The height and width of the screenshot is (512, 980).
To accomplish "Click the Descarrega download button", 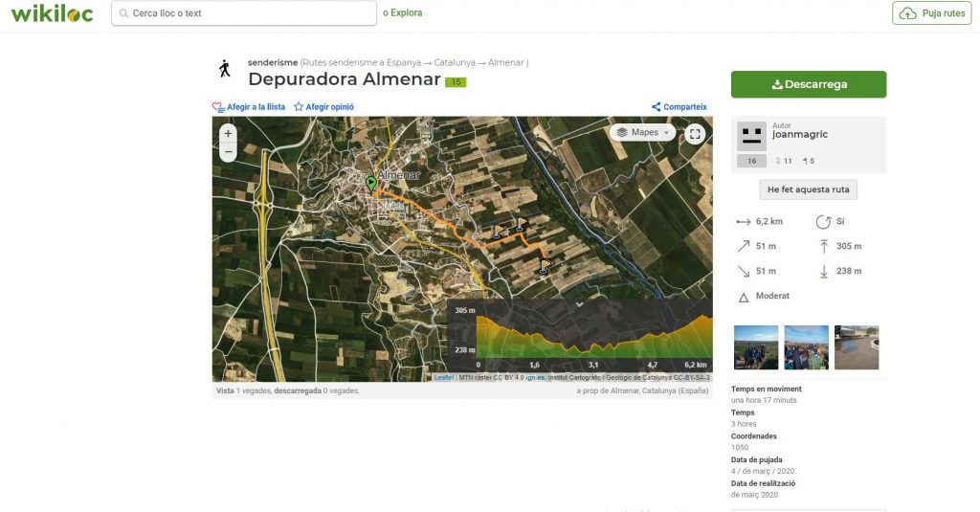I will point(808,84).
